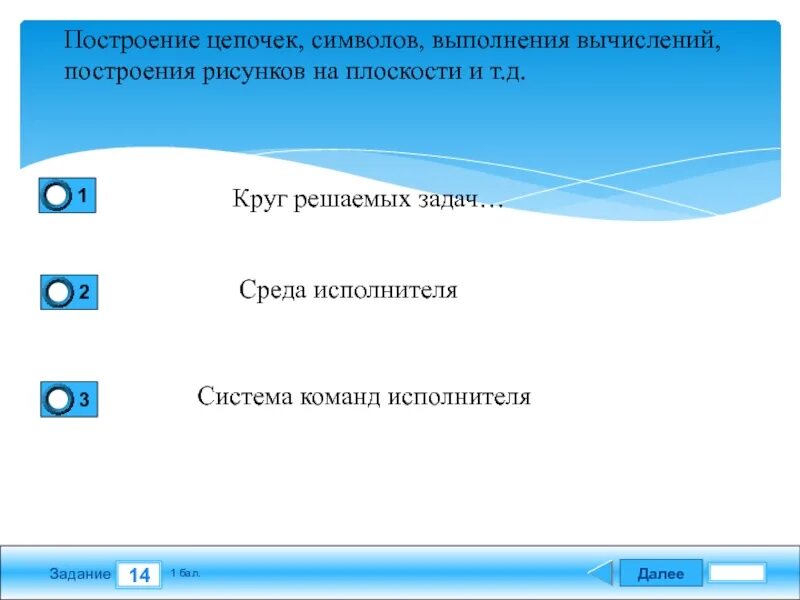Click the answer text 'Круг решаемых задач…'

coord(368,198)
